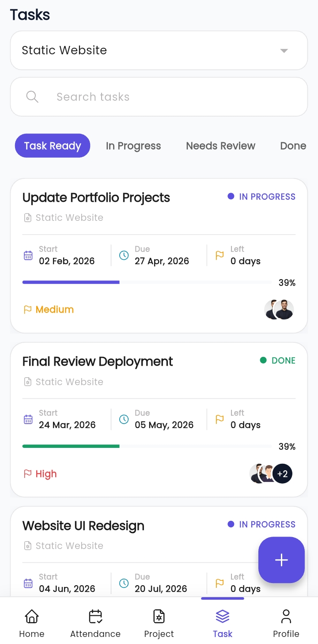The image size is (318, 644).
Task: Click the DONE status badge
Action: 278,360
